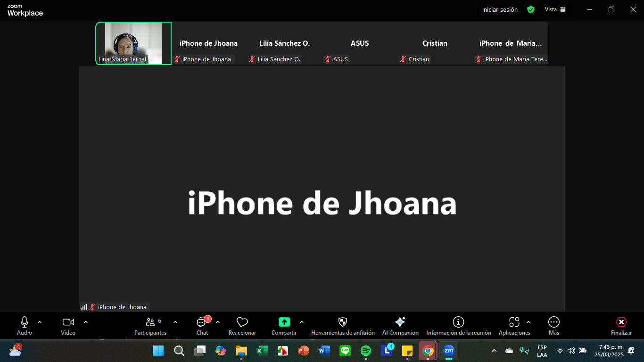
Task: Click the Más three-dots icon
Action: 553,322
